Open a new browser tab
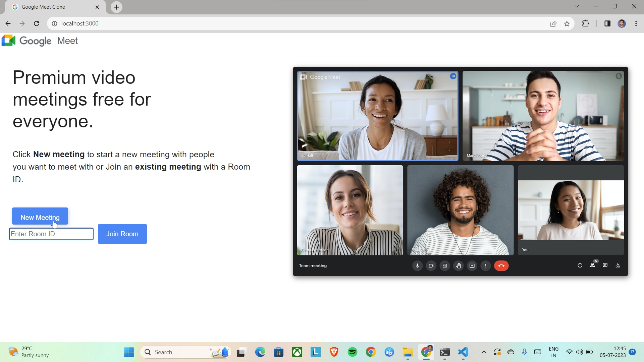 tap(116, 7)
